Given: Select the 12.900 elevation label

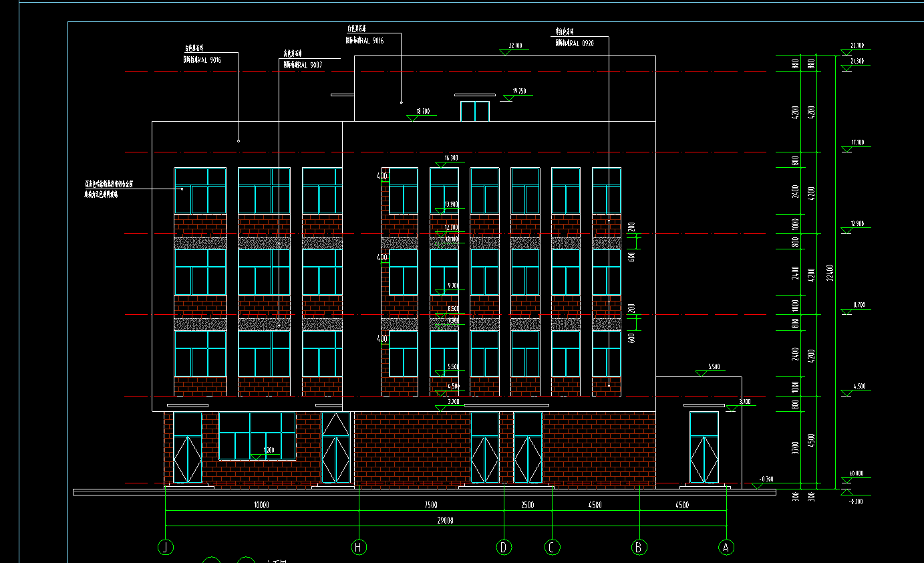Looking at the screenshot, I should [x=857, y=224].
